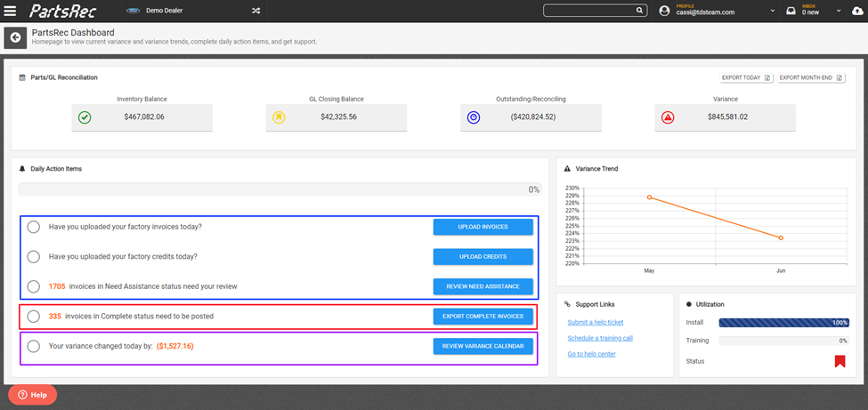The image size is (868, 410).
Task: Click the question mark icon in Help button
Action: tap(22, 395)
